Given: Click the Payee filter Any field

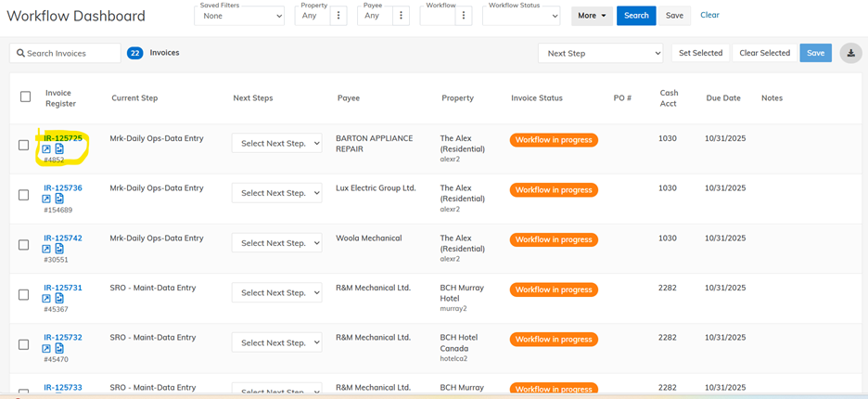Looking at the screenshot, I should pyautogui.click(x=375, y=16).
